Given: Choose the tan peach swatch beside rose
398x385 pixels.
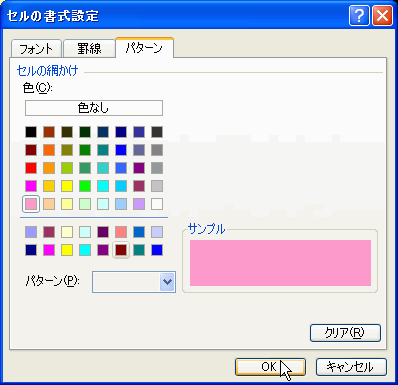Looking at the screenshot, I should tap(49, 204).
